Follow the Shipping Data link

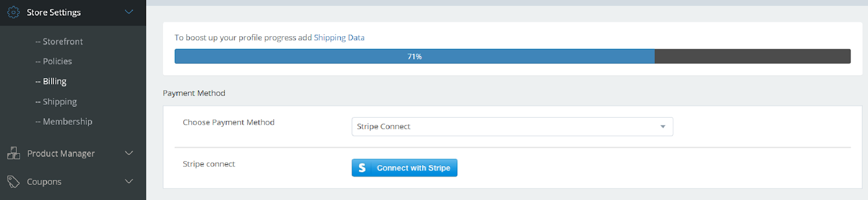[339, 37]
